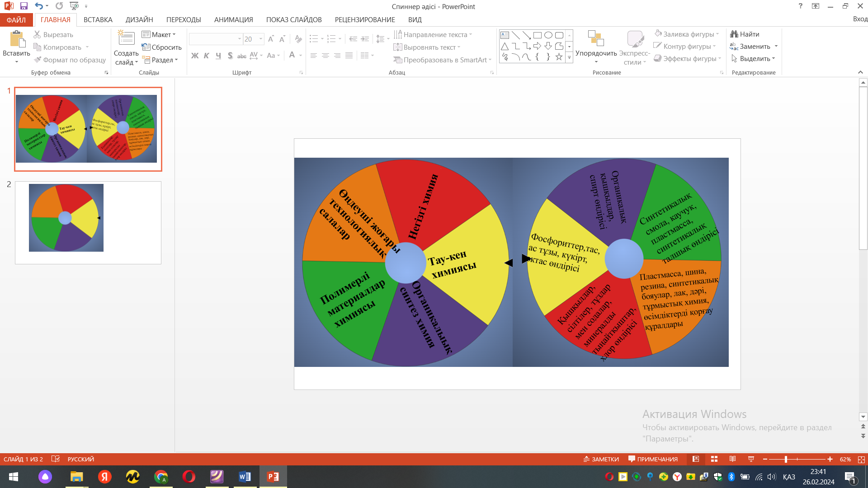Click the Undo arrow icon
This screenshot has height=488, width=868.
pos(39,6)
